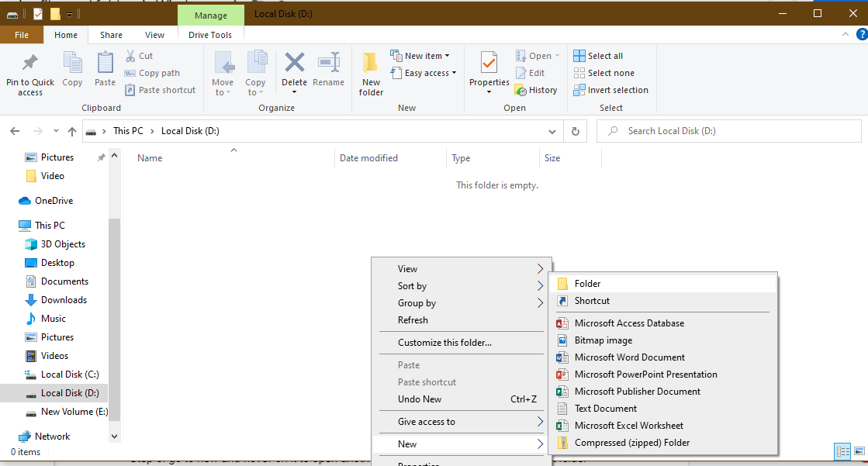Image resolution: width=868 pixels, height=466 pixels.
Task: Open the Share ribbon tab
Action: coord(111,35)
